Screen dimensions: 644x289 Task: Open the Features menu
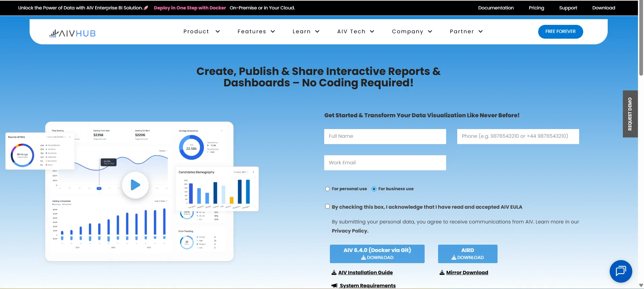(x=252, y=32)
